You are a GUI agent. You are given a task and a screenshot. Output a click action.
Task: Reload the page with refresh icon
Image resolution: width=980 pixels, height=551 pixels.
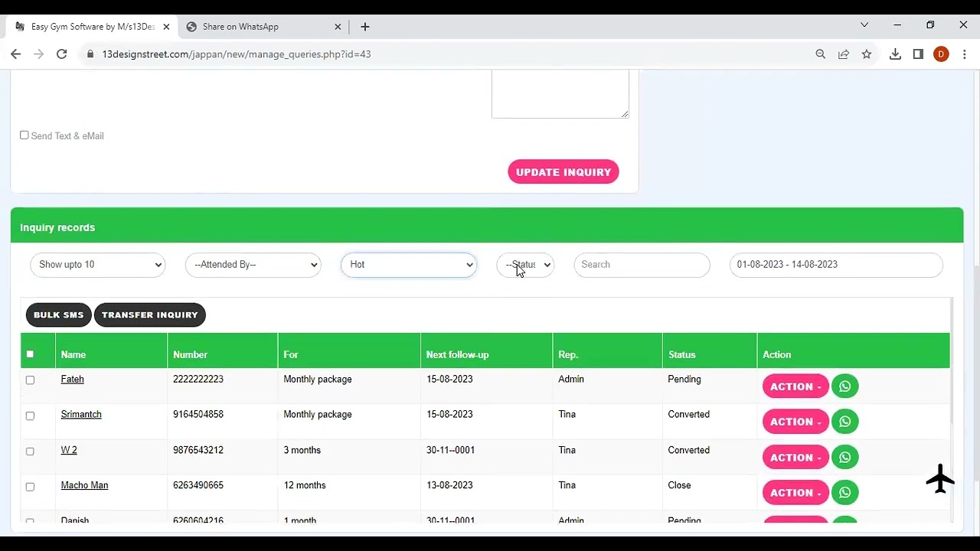(61, 54)
